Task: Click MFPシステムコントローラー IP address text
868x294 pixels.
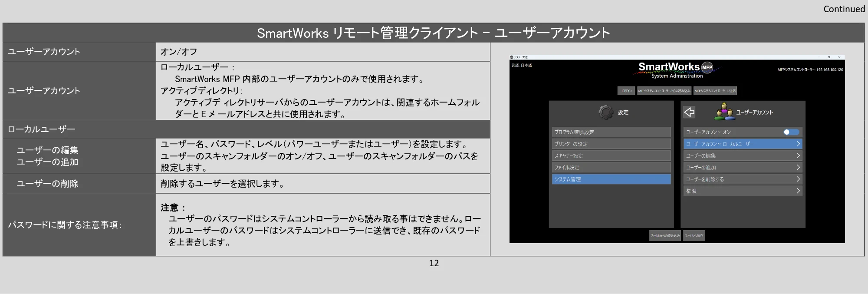Action: (x=810, y=69)
